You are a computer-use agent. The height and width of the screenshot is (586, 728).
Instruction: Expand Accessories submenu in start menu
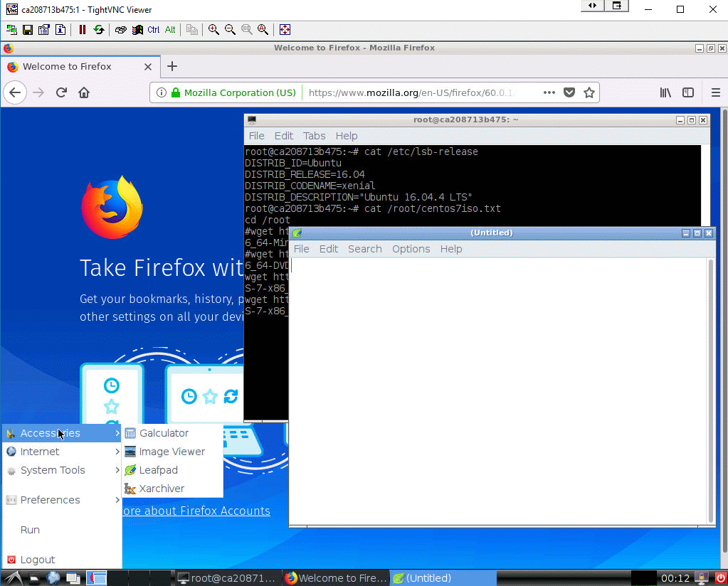tap(62, 433)
